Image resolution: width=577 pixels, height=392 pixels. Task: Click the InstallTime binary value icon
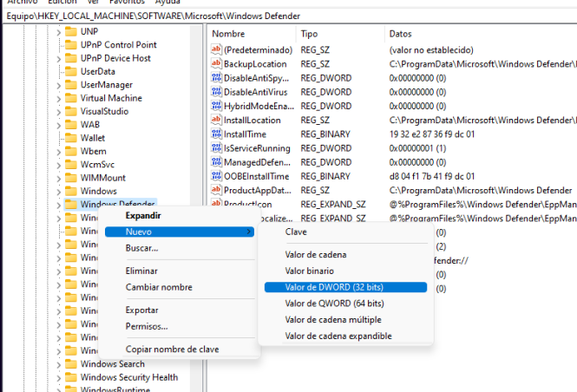click(216, 134)
